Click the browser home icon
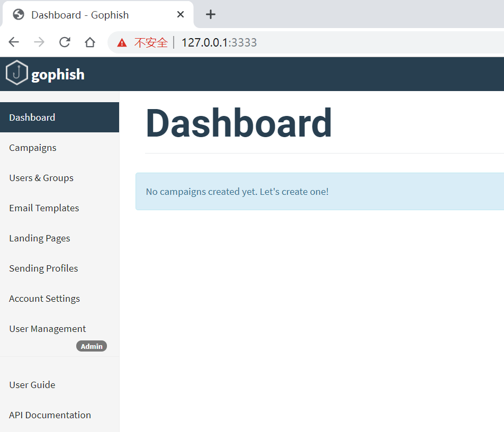 point(90,42)
